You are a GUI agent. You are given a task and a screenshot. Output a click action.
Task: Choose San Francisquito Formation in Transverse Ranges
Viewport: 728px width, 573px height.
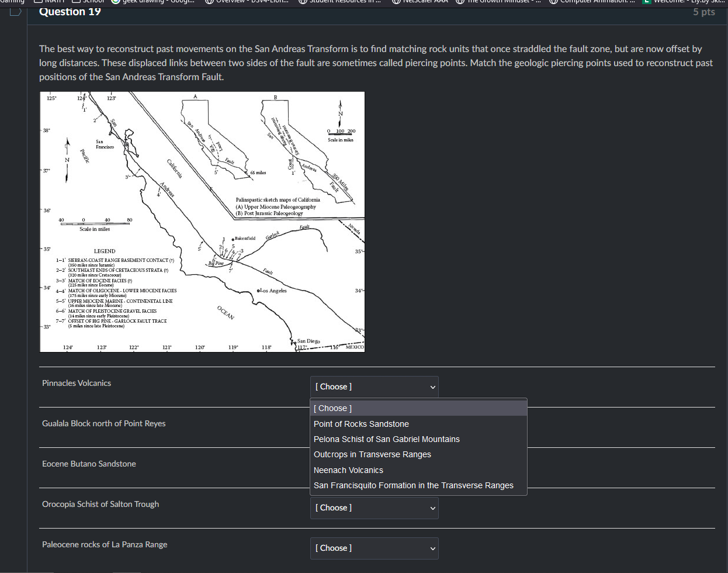pyautogui.click(x=414, y=485)
